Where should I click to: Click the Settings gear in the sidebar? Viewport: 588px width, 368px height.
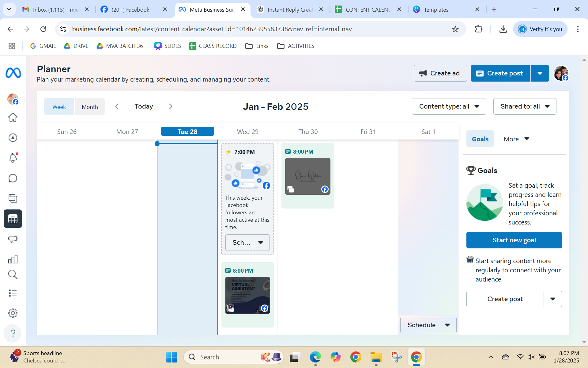(x=13, y=313)
